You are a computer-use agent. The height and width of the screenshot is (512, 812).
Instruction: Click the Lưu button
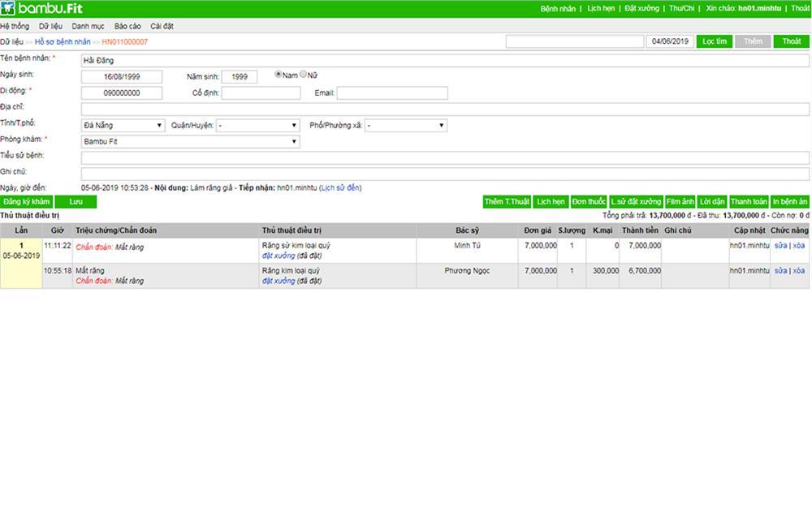click(76, 201)
